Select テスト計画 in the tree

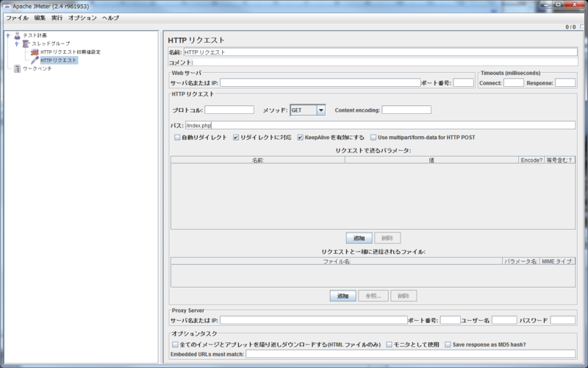coord(35,35)
